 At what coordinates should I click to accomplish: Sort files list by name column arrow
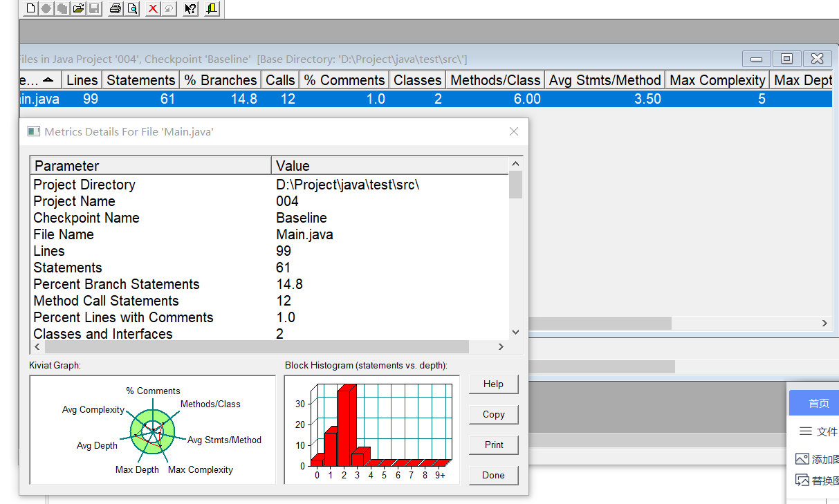[48, 80]
